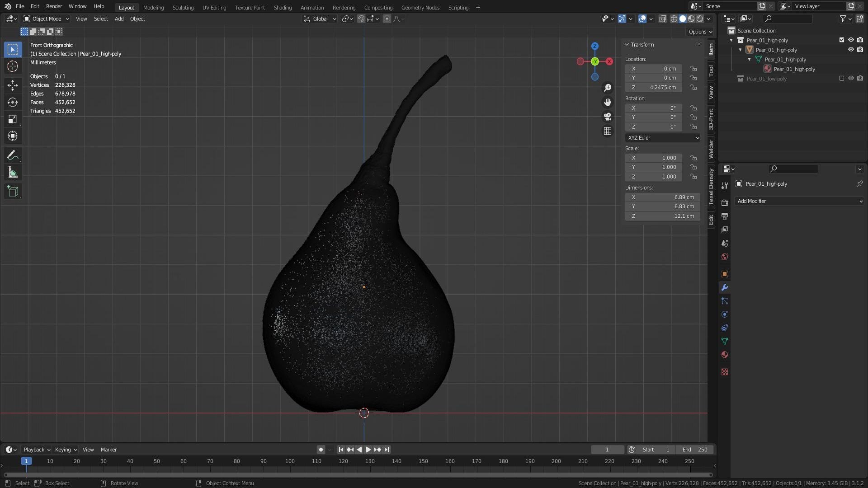The height and width of the screenshot is (488, 868).
Task: Toggle proportional editing in header
Action: tap(387, 19)
